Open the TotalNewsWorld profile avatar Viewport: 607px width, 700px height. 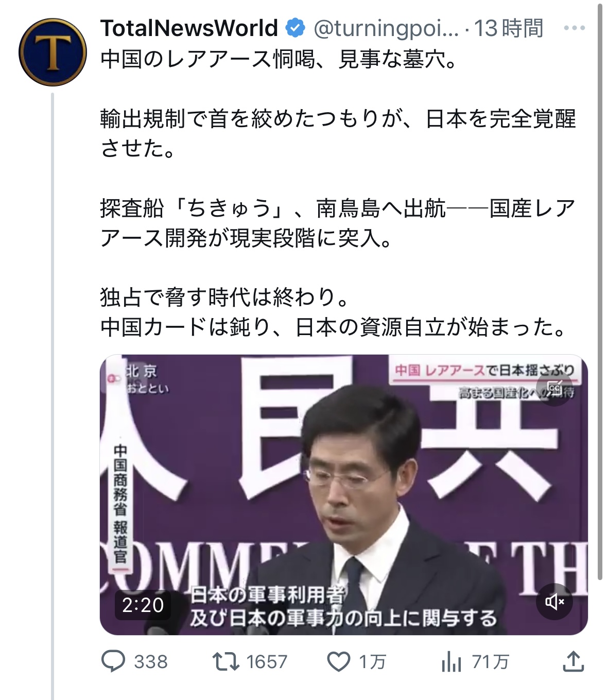(53, 52)
